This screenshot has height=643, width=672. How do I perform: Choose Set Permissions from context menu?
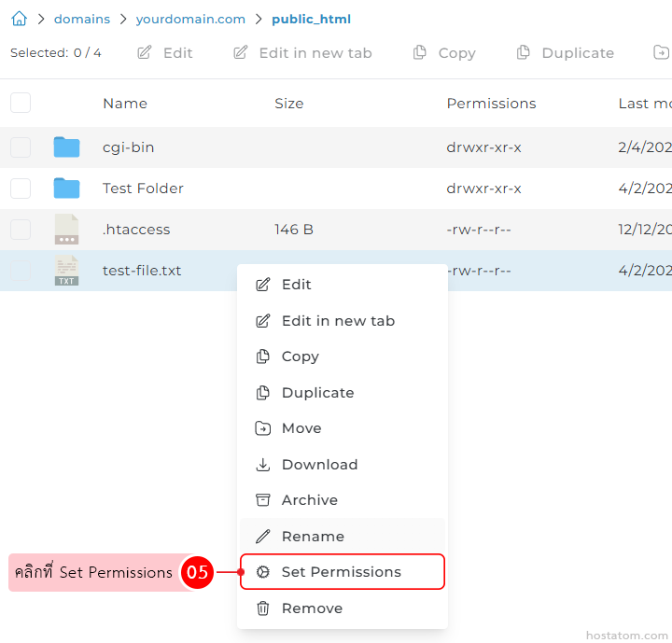342,572
